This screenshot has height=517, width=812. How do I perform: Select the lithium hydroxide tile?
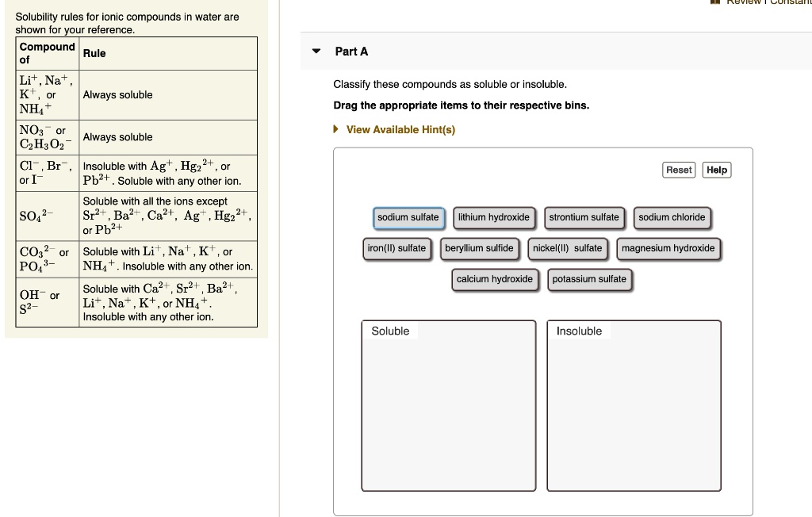(x=494, y=217)
